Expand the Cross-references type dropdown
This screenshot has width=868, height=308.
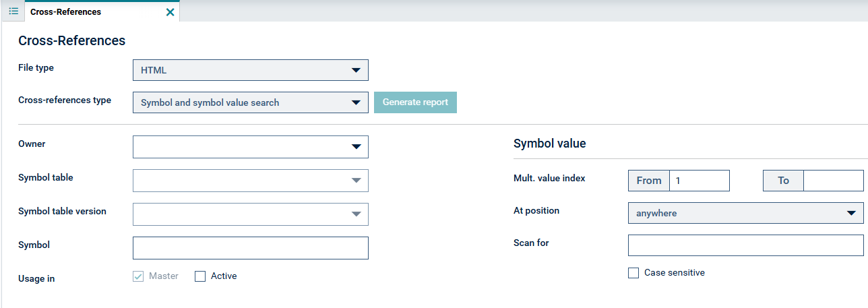[x=251, y=102]
